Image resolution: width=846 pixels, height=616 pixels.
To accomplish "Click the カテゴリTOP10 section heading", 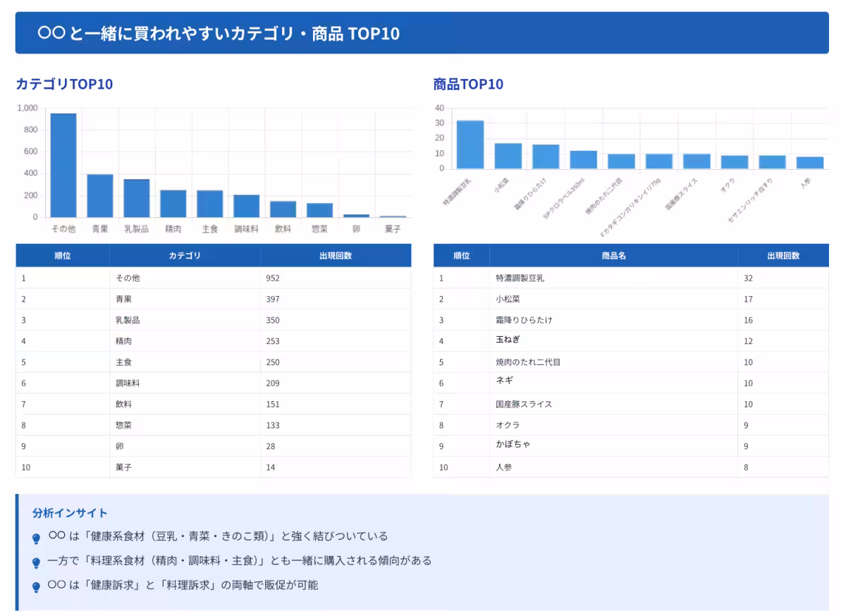I will pyautogui.click(x=64, y=85).
